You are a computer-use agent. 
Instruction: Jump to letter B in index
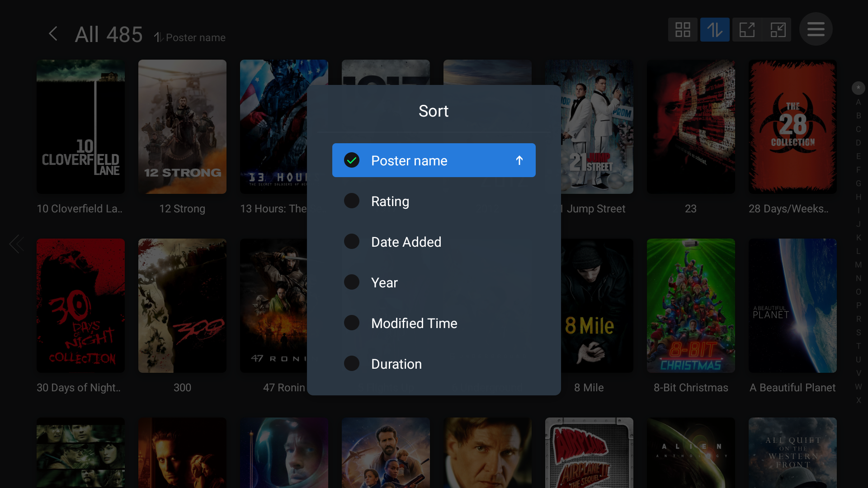[x=858, y=116]
